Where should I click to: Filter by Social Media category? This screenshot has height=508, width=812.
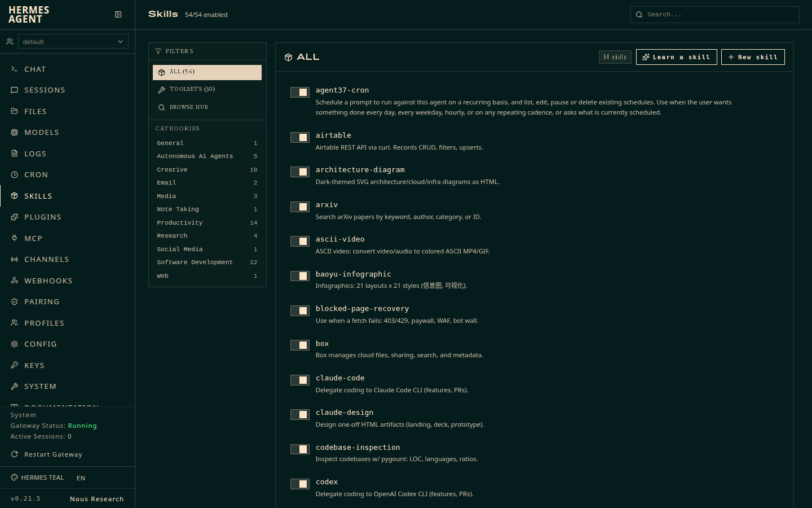tap(207, 249)
